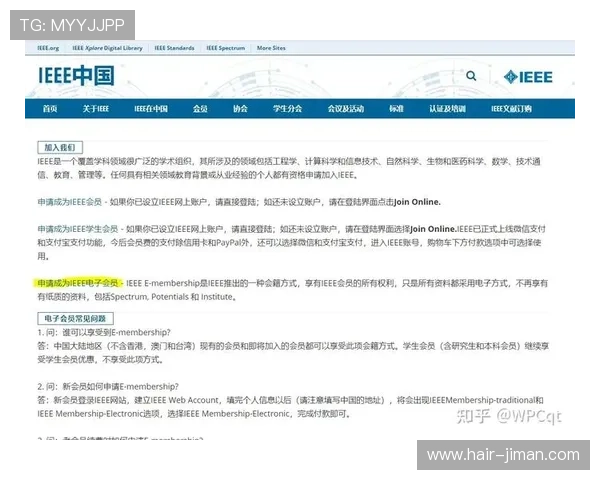Viewport: 600px width, 480px height.
Task: Select 协会 in the navigation bar
Action: point(240,109)
